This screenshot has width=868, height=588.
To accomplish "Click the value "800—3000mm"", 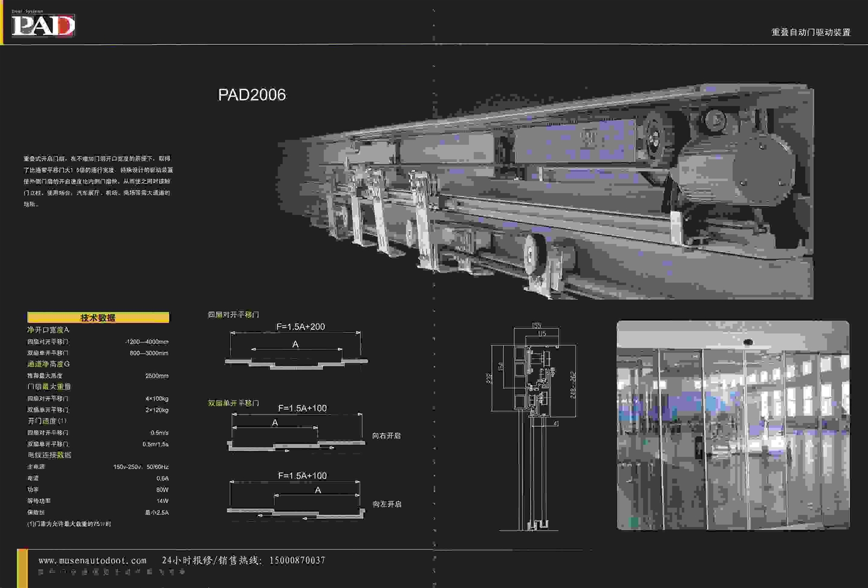I will tap(149, 353).
